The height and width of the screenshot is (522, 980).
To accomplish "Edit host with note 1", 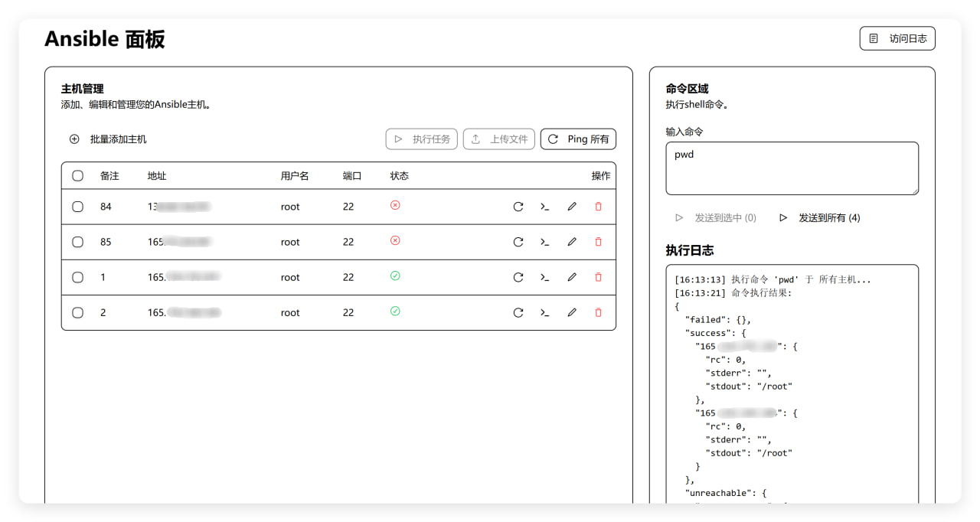I will [572, 277].
